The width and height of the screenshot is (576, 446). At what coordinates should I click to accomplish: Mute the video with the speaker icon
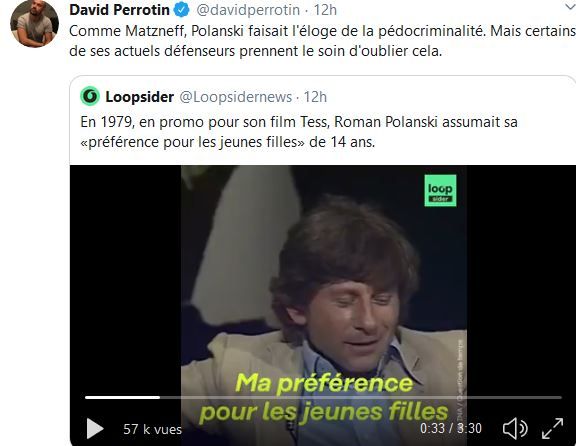(515, 428)
